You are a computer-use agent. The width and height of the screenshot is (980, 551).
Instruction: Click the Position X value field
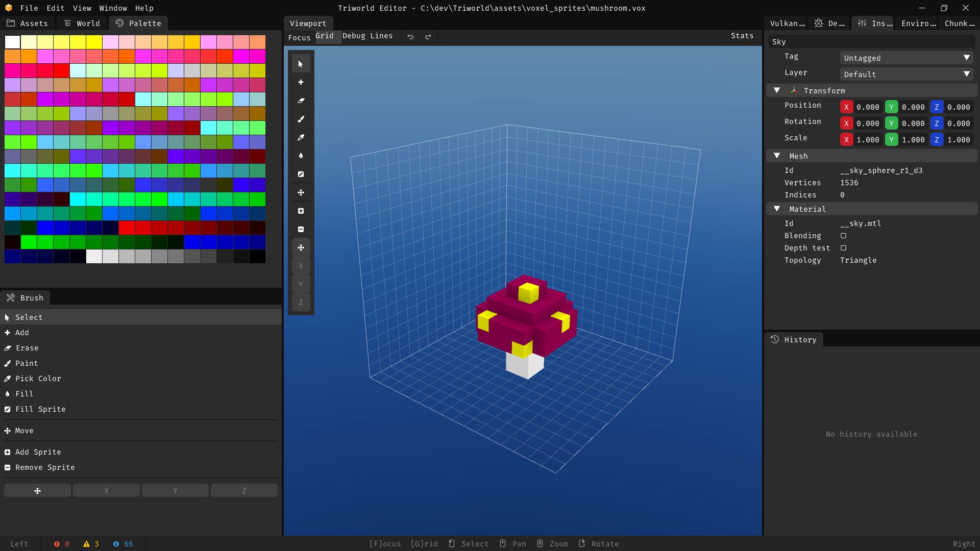(x=867, y=107)
